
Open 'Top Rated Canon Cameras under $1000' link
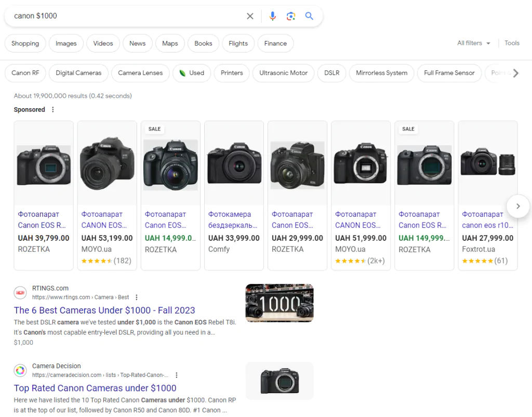click(95, 388)
